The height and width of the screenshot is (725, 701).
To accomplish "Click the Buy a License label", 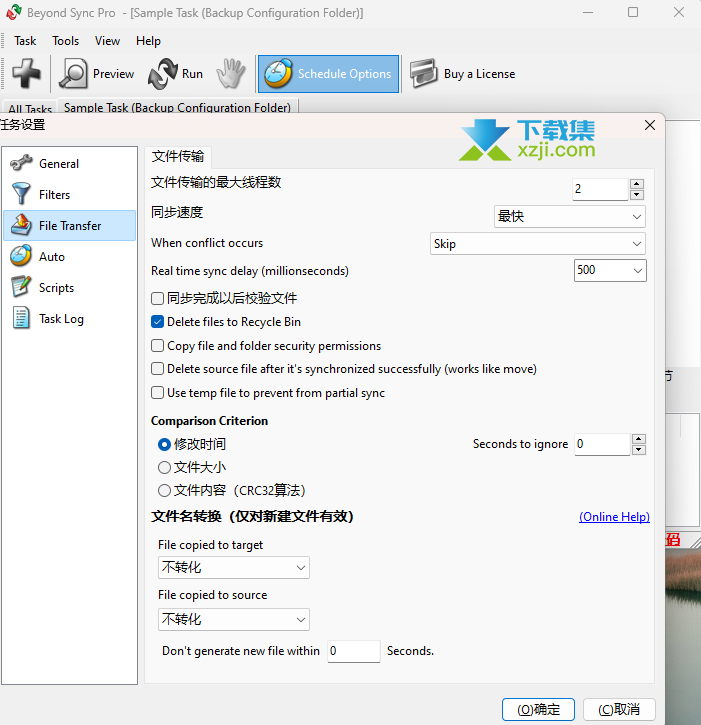I will coord(480,74).
